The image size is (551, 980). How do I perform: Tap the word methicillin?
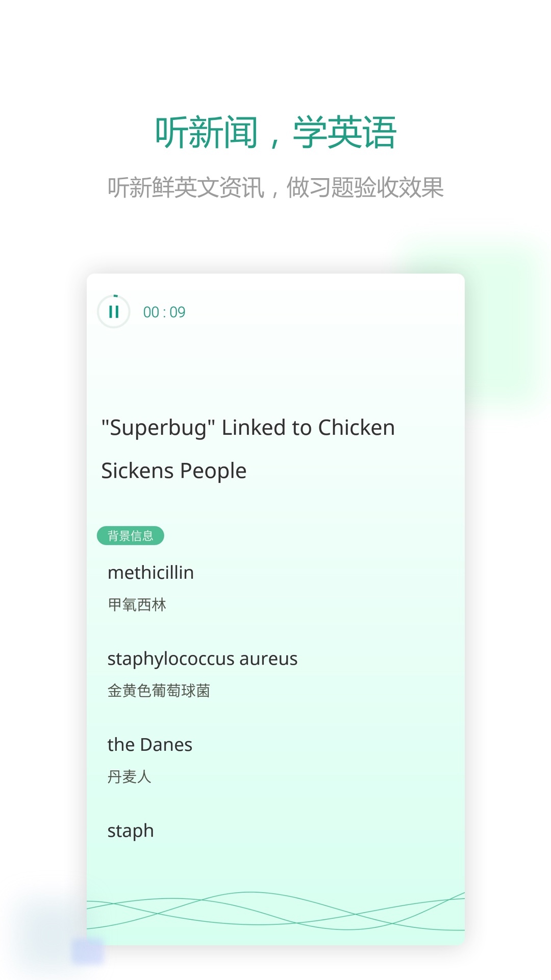151,573
